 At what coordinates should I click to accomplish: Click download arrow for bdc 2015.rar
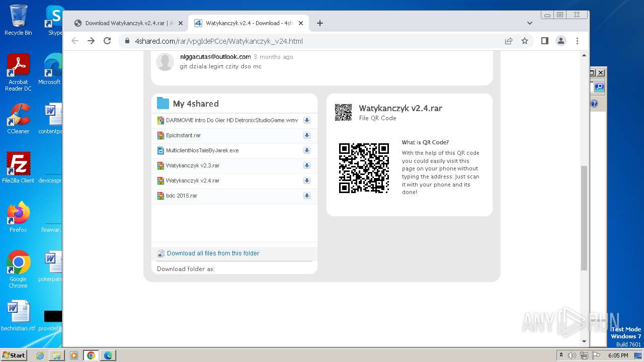[306, 196]
